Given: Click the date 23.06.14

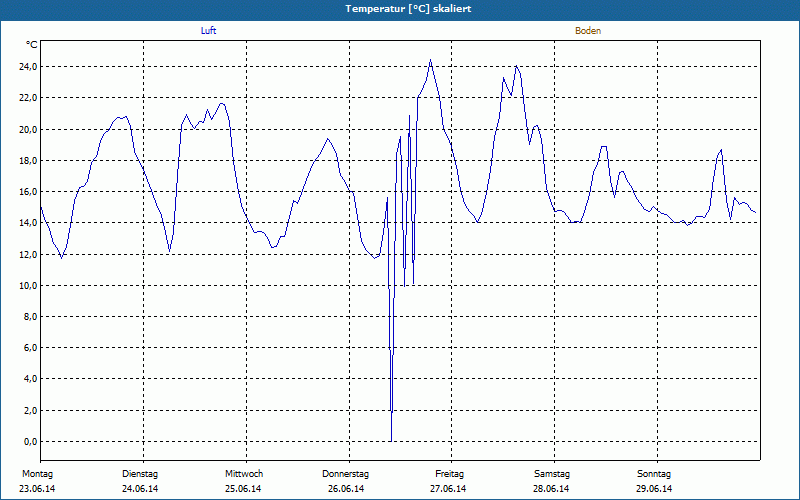Looking at the screenshot, I should [x=37, y=489].
